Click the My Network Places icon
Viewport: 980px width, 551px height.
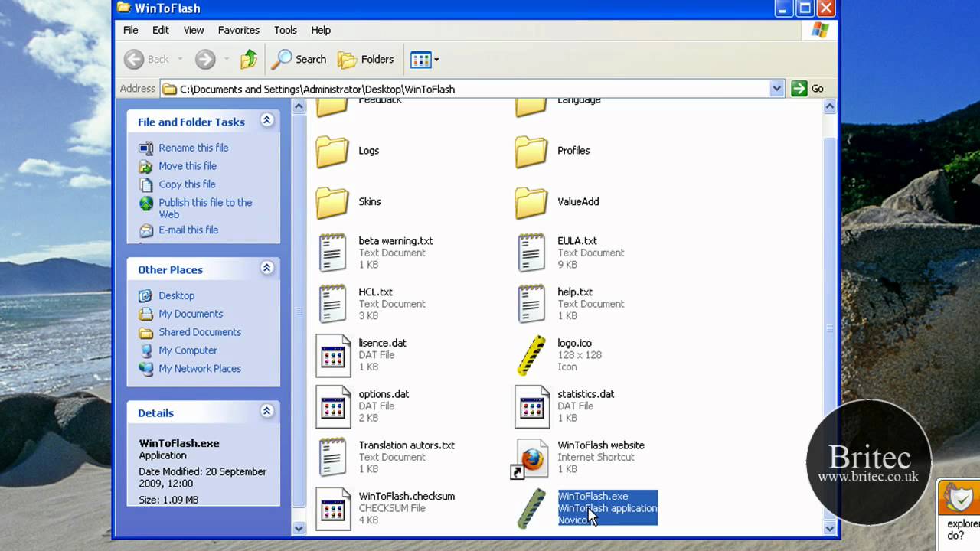pyautogui.click(x=146, y=369)
